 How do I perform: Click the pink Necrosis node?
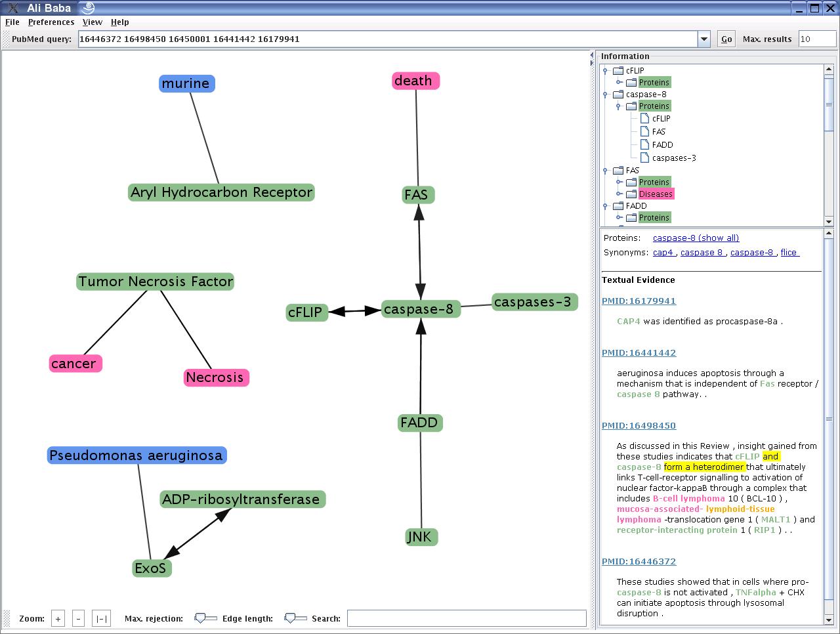[215, 377]
